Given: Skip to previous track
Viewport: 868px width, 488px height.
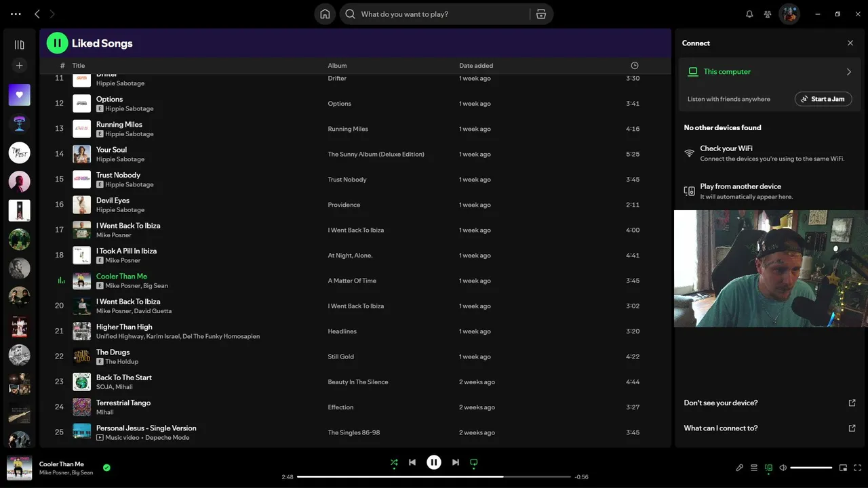Looking at the screenshot, I should (412, 462).
